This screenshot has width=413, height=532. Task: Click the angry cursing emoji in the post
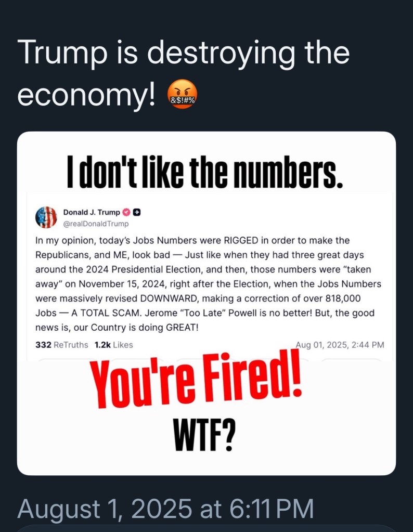179,97
